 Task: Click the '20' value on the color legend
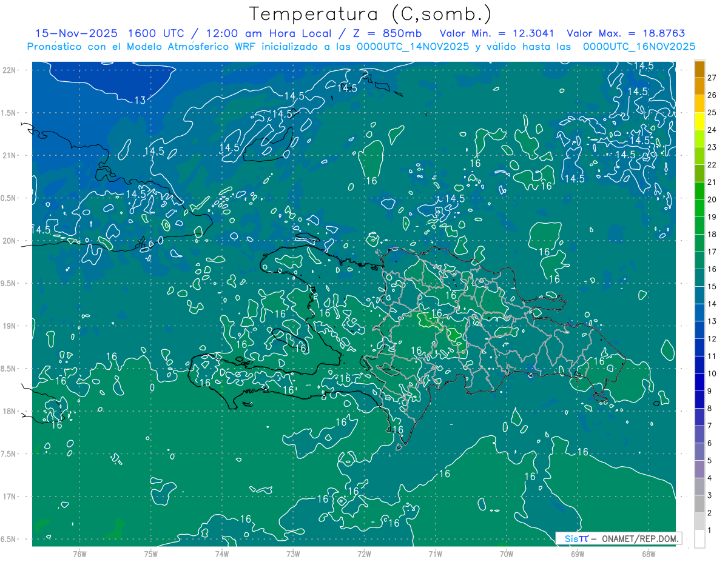(x=712, y=199)
